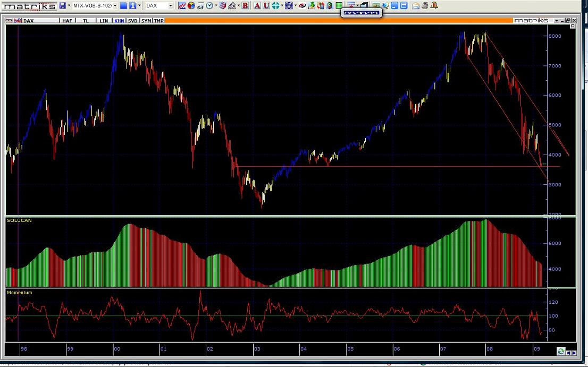Click the clock icon in toolbar
Screen dimensions: 588x367
[x=209, y=5]
